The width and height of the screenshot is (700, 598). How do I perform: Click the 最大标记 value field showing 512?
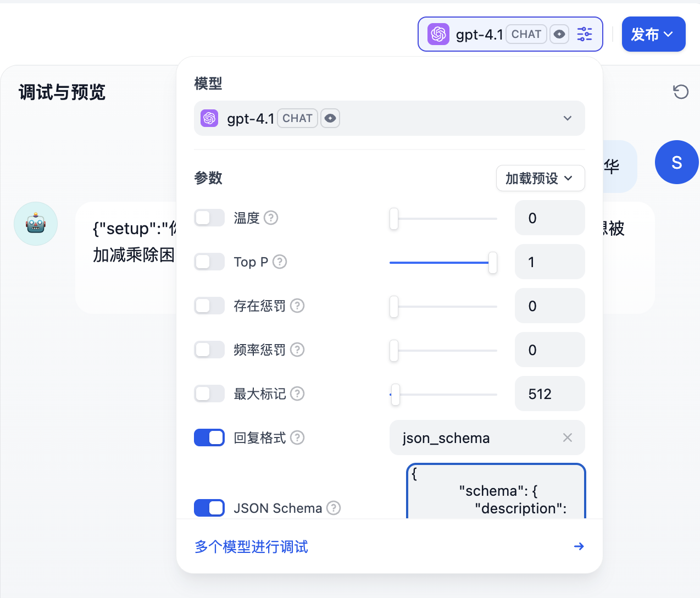click(549, 394)
